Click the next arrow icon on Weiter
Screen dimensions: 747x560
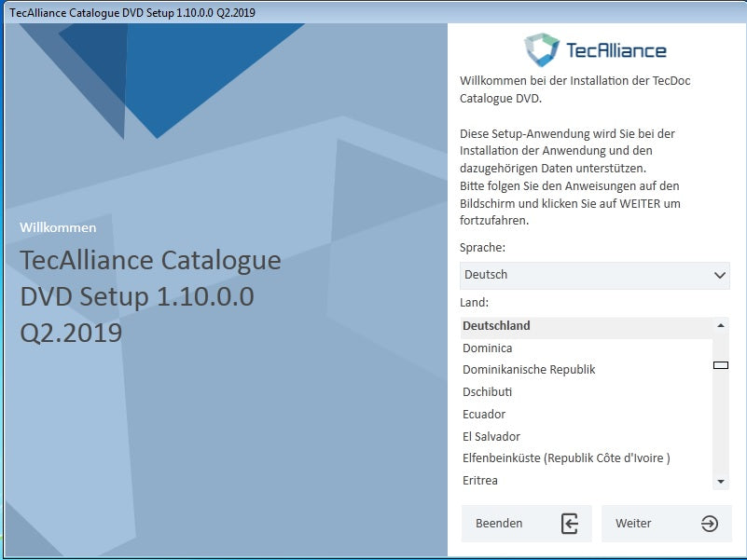(710, 524)
